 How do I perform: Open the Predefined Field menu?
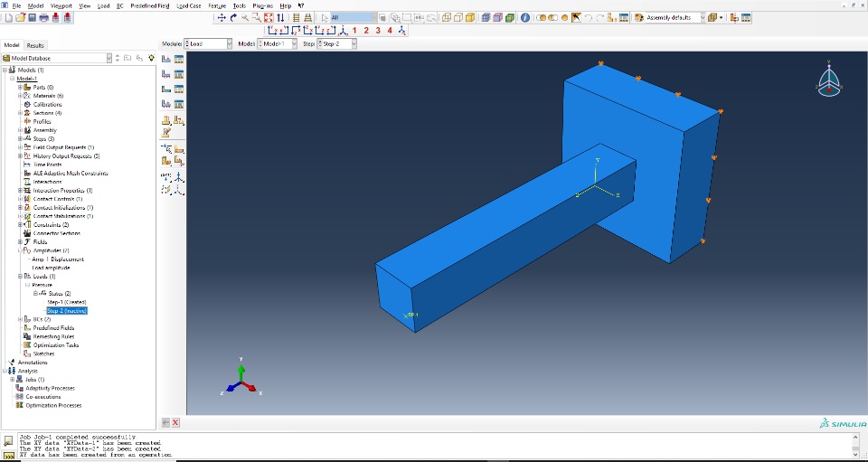tap(150, 5)
